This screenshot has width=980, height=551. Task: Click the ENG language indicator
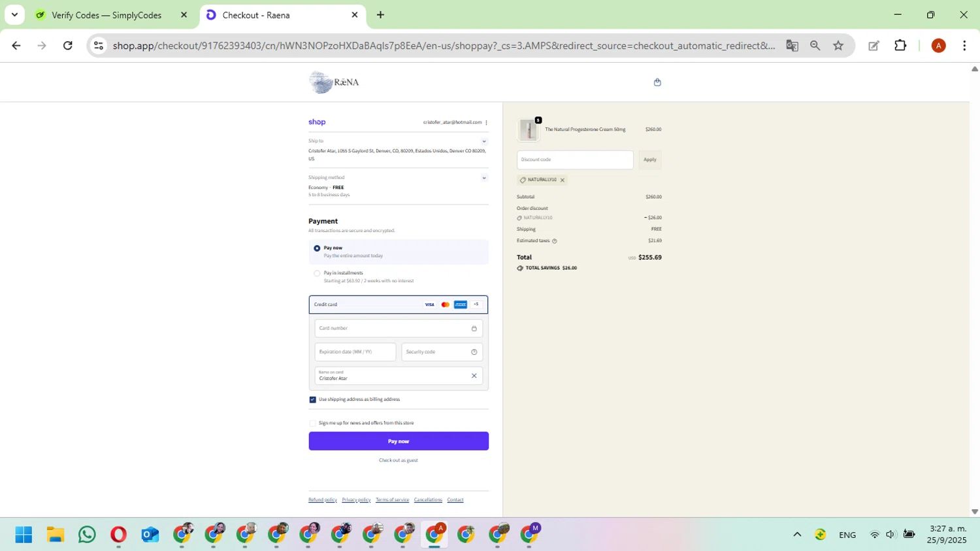click(x=847, y=535)
